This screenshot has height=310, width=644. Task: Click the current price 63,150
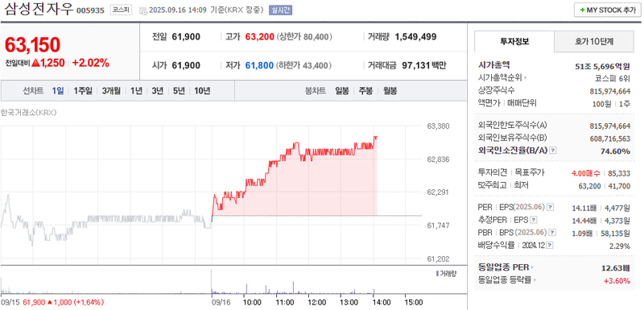(32, 45)
